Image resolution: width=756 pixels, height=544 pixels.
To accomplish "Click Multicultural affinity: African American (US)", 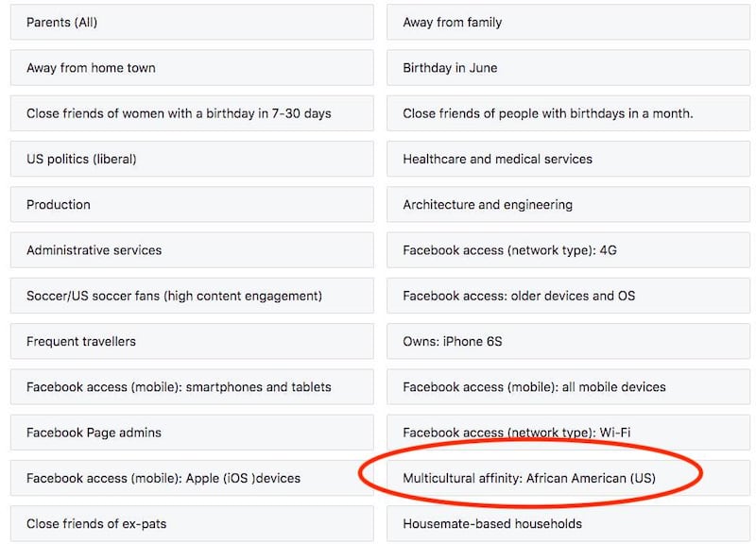I will click(x=529, y=478).
